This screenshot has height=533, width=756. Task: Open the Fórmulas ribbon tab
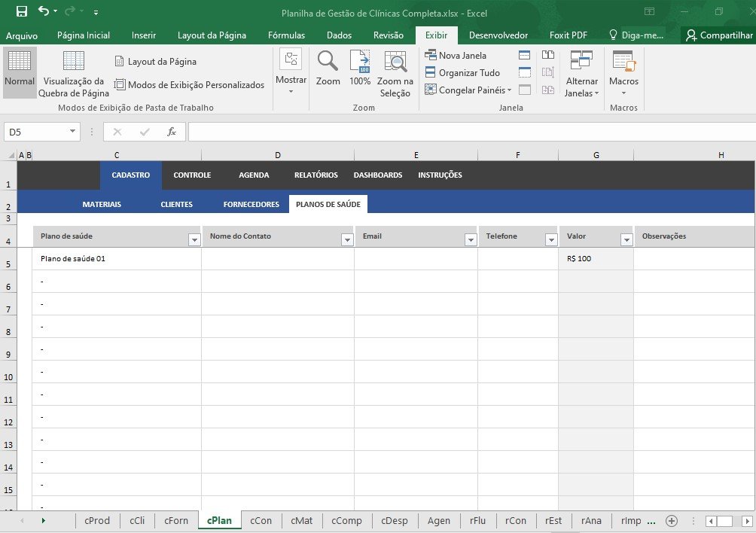[x=286, y=35]
